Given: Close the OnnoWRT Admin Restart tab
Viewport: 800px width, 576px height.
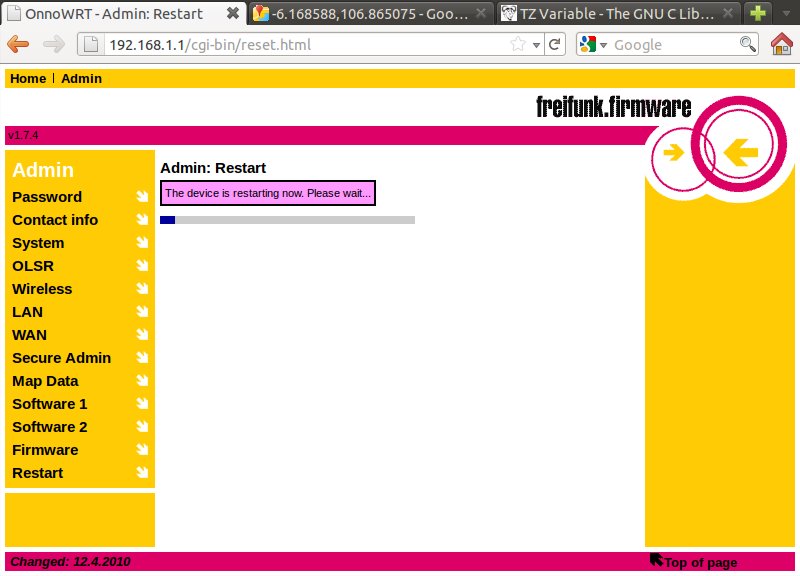Looking at the screenshot, I should click(233, 14).
